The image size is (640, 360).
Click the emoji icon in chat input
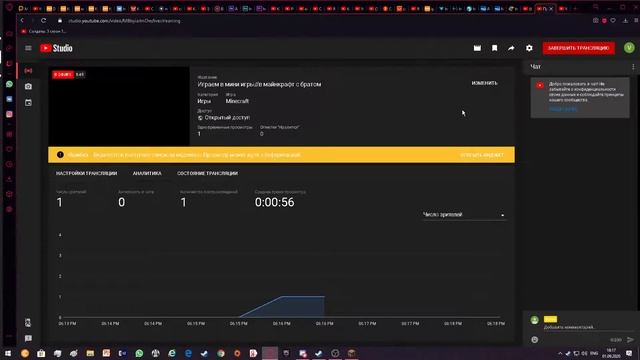point(535,340)
